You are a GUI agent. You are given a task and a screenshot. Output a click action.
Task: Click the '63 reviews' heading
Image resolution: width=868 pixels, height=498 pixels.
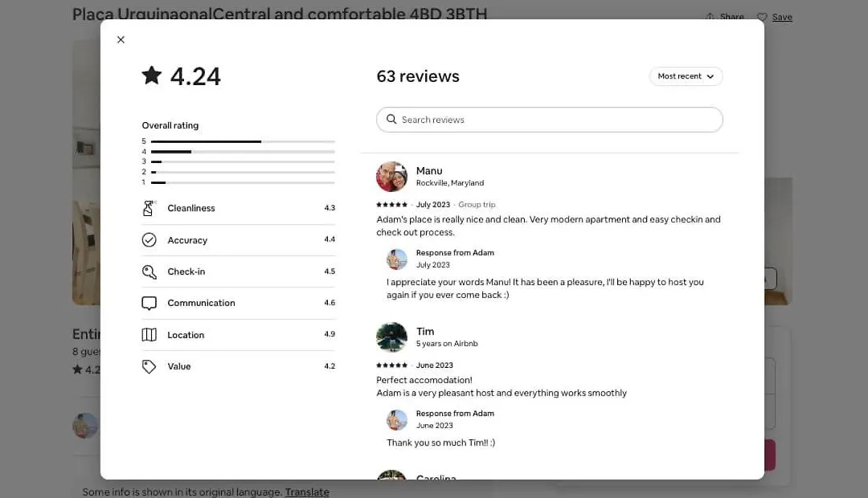418,76
